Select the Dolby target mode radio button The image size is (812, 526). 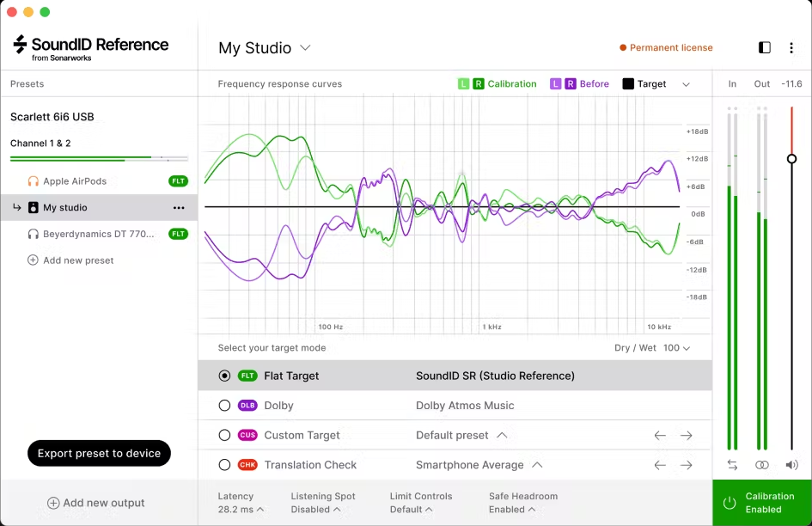(x=224, y=406)
